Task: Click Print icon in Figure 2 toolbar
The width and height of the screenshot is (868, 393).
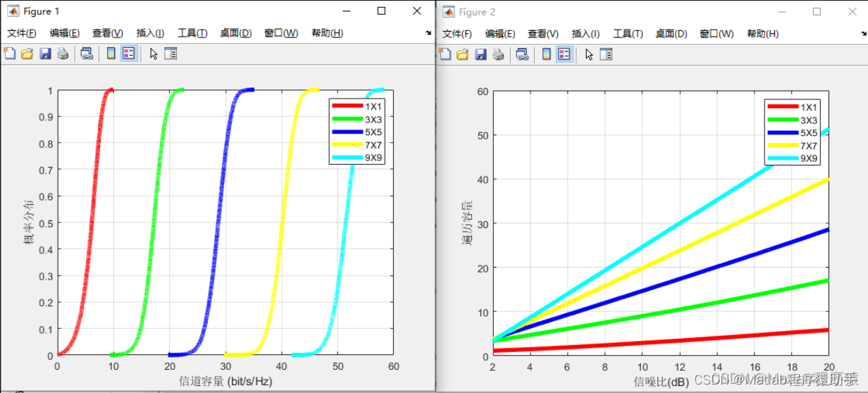Action: (498, 54)
